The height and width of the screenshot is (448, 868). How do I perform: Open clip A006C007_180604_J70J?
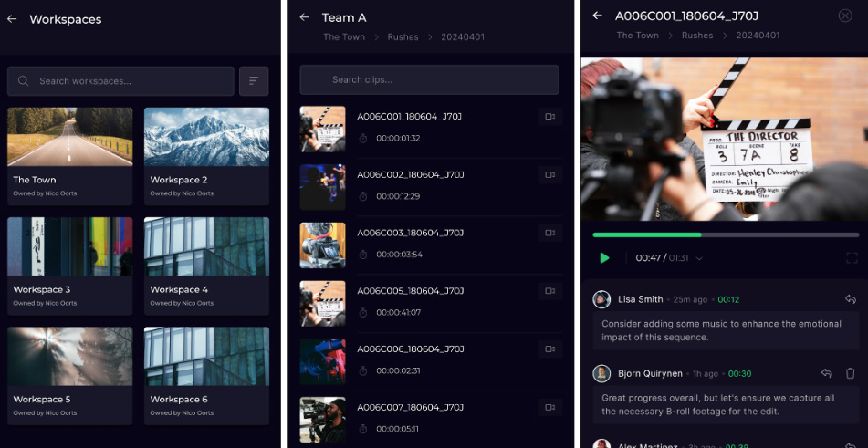[431, 420]
